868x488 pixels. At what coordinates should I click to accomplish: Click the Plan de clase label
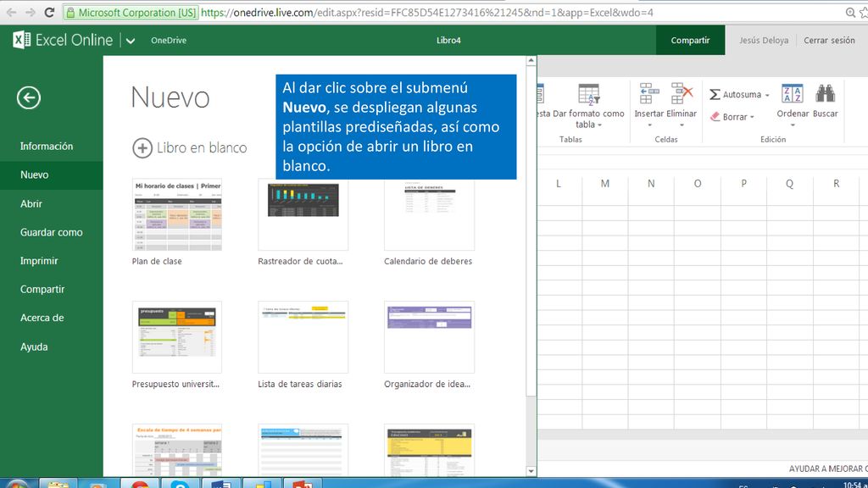point(157,261)
